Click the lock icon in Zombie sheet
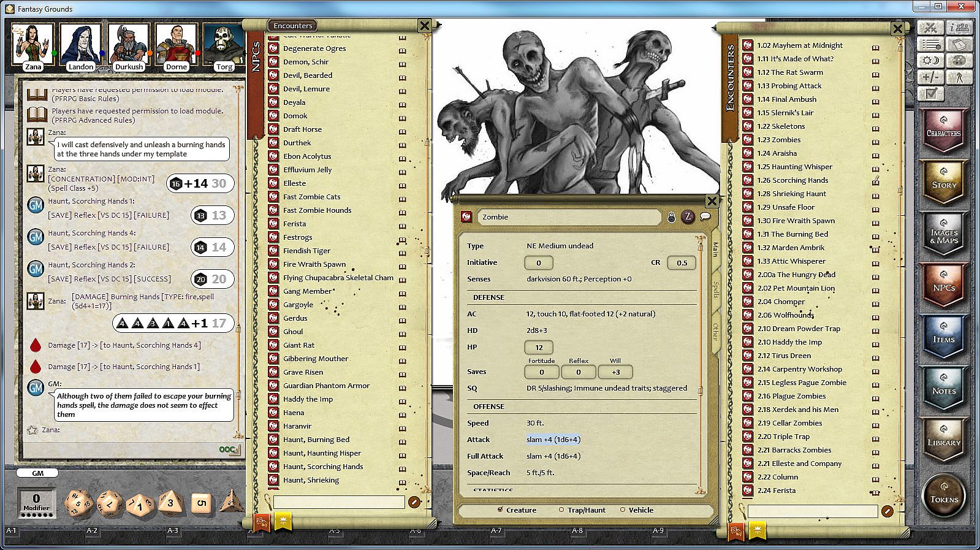 pos(671,217)
